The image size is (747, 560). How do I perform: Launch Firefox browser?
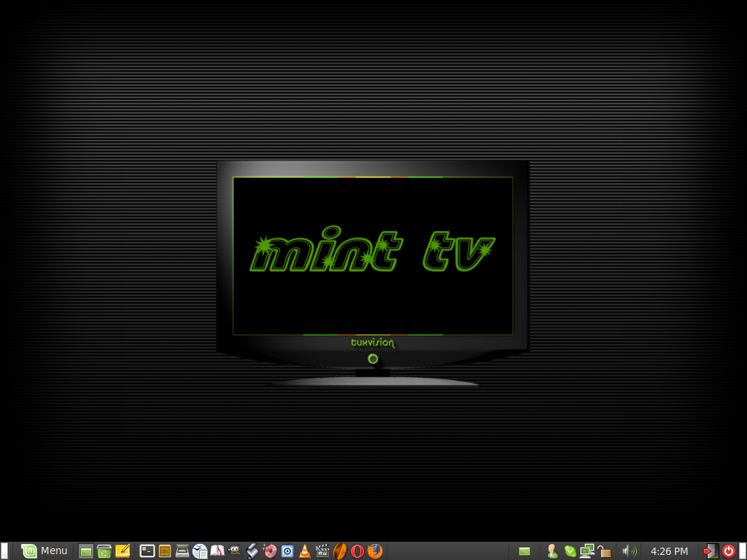pos(375,551)
